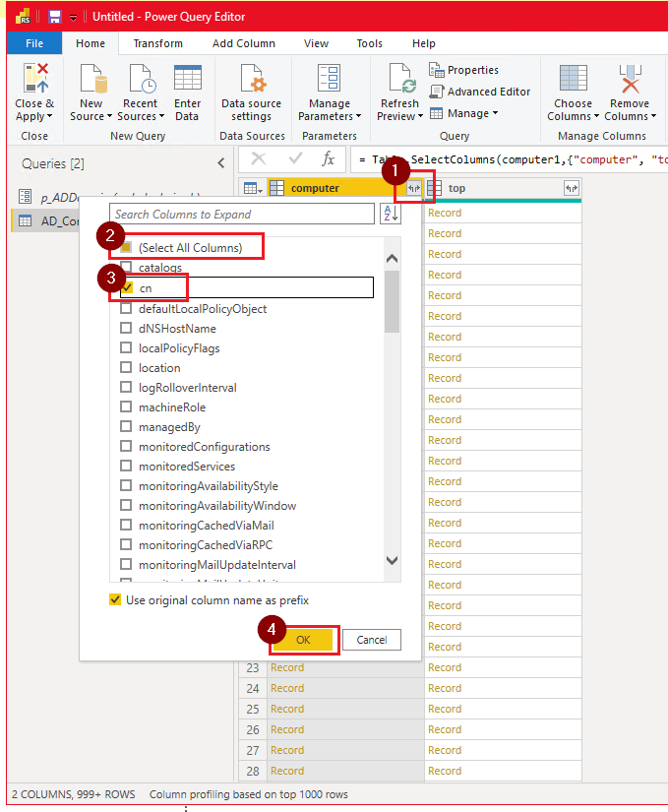The height and width of the screenshot is (812, 668).
Task: Open the Manage Parameters dropdown arrow
Action: pyautogui.click(x=358, y=116)
